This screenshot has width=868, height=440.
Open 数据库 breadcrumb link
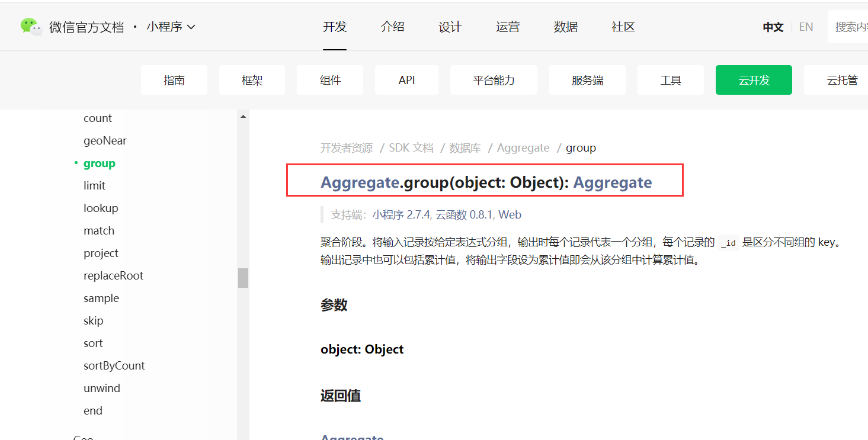[x=465, y=148]
